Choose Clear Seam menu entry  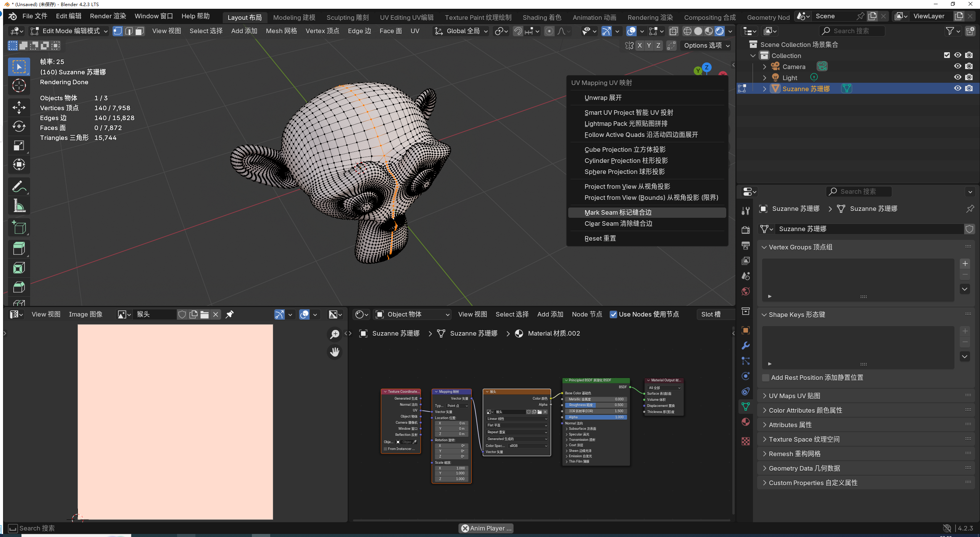tap(647, 223)
